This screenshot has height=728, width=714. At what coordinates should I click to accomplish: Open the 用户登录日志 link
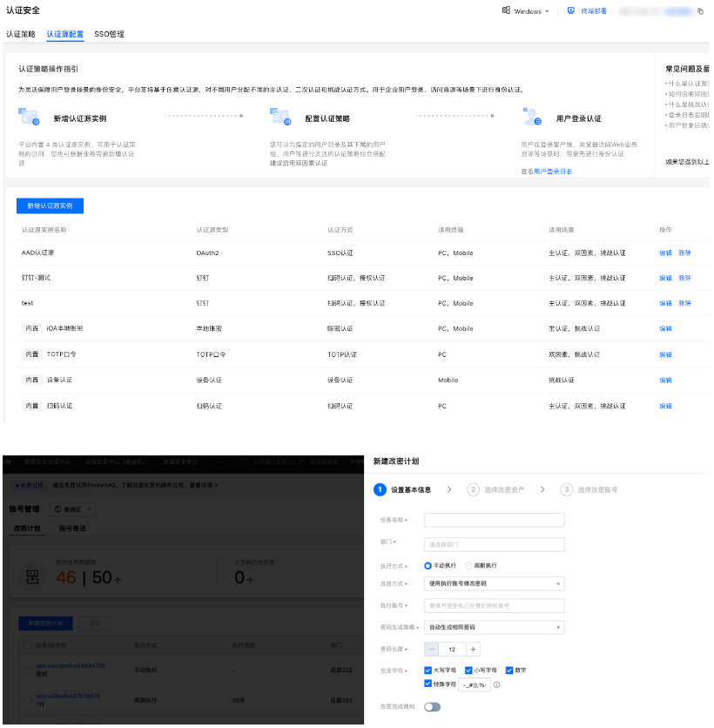coord(553,172)
